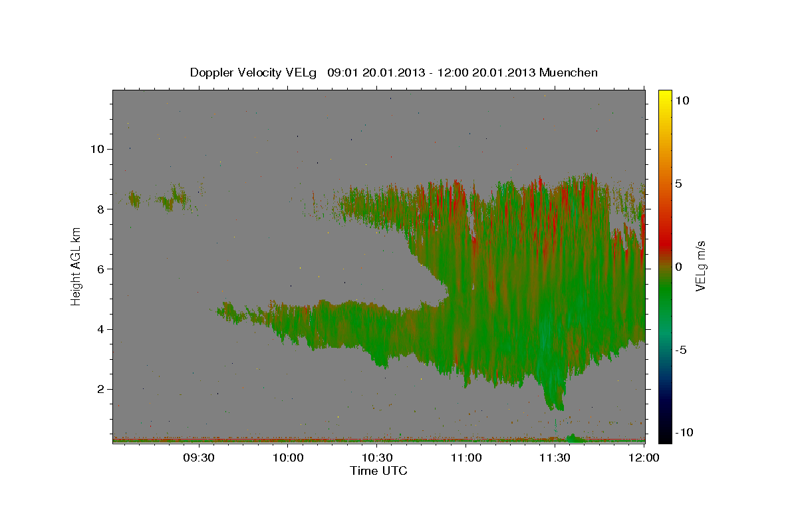Click the colorbar value 0
Screen dimensions: 798x532
tap(678, 267)
